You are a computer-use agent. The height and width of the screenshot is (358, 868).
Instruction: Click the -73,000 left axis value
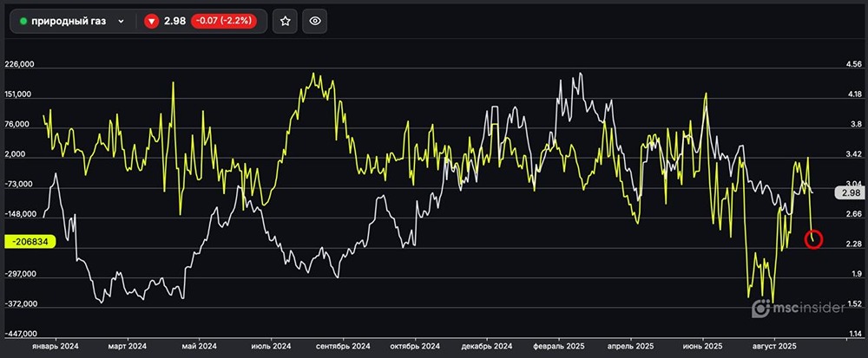pyautogui.click(x=19, y=184)
